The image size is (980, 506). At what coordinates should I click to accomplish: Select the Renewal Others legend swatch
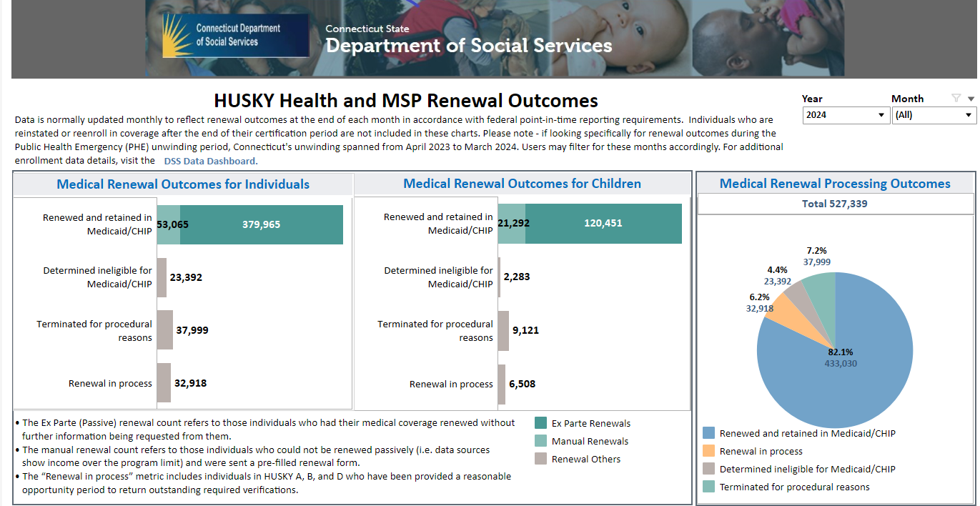[x=540, y=459]
